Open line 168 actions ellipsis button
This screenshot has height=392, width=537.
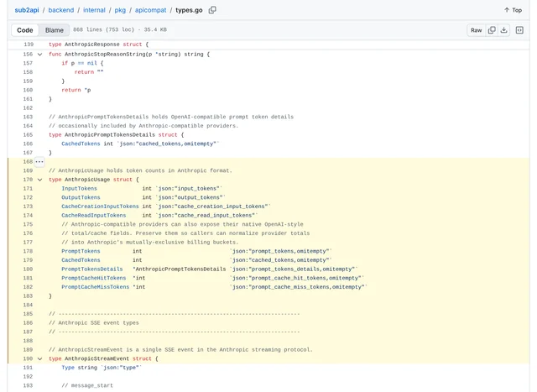point(39,162)
